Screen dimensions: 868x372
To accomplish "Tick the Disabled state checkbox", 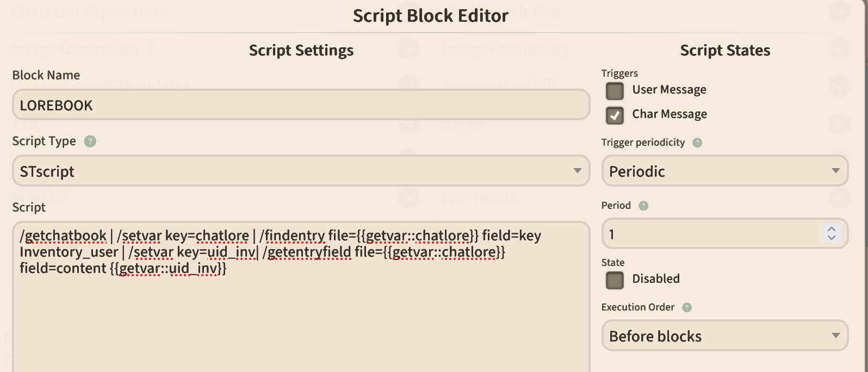I will pyautogui.click(x=615, y=280).
